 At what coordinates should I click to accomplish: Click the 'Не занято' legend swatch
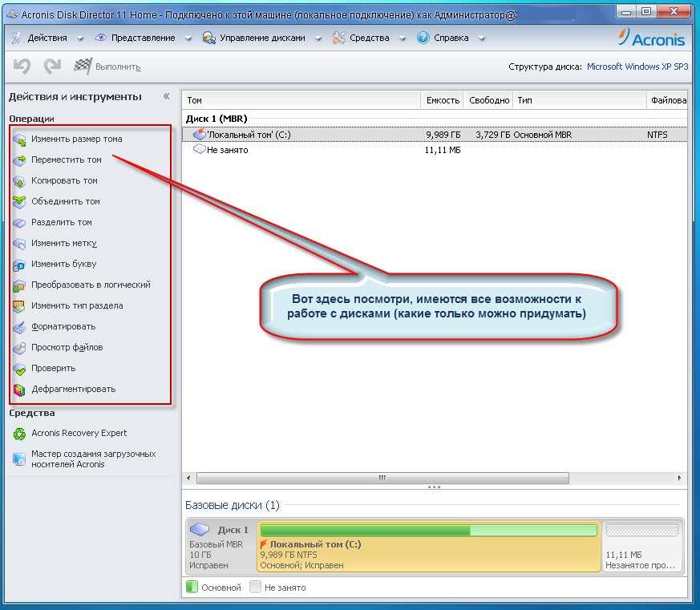click(255, 586)
